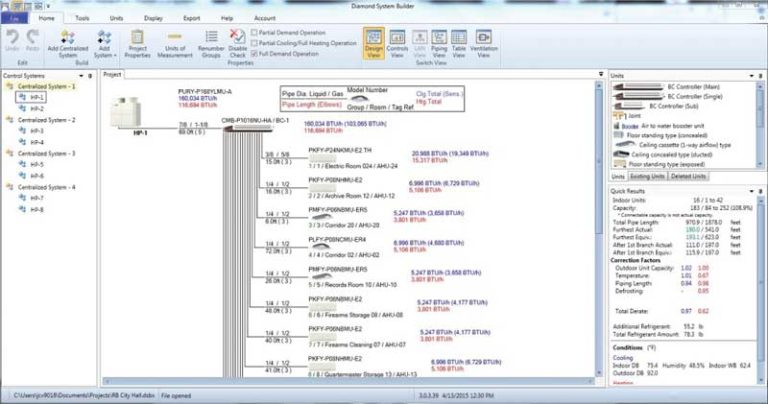Switch to Ventilation View
The image size is (768, 404).
coord(483,44)
